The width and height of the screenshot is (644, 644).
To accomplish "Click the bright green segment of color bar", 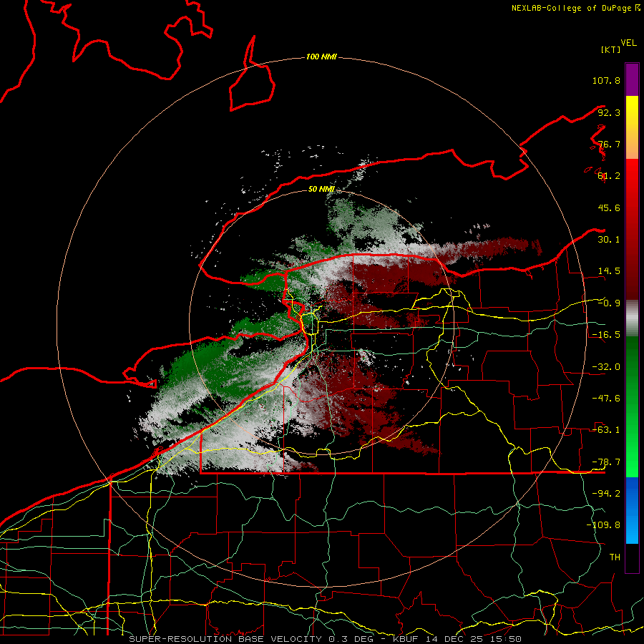I will coord(632,406).
